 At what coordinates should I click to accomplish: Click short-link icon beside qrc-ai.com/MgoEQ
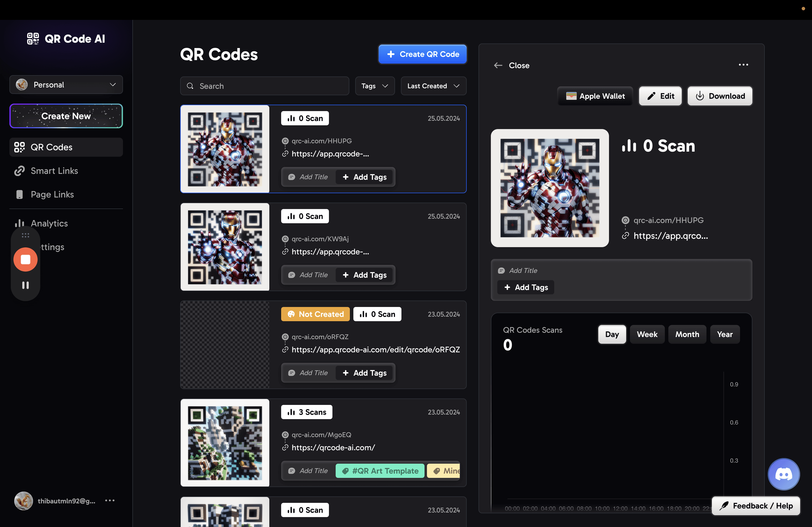[x=285, y=435]
